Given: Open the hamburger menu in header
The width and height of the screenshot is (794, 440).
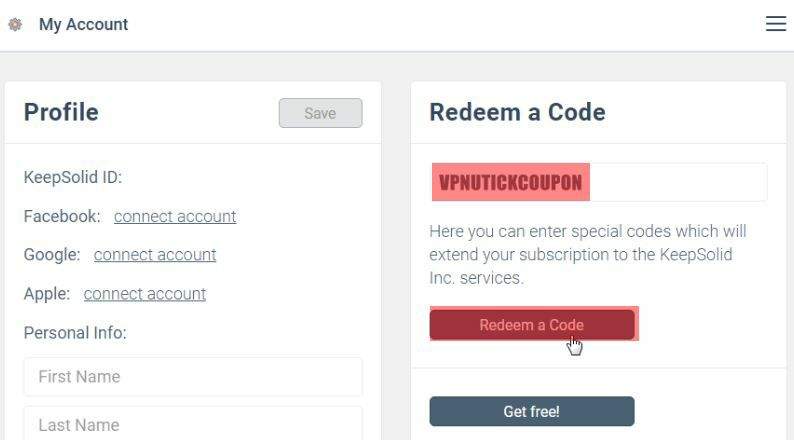Looking at the screenshot, I should [775, 24].
